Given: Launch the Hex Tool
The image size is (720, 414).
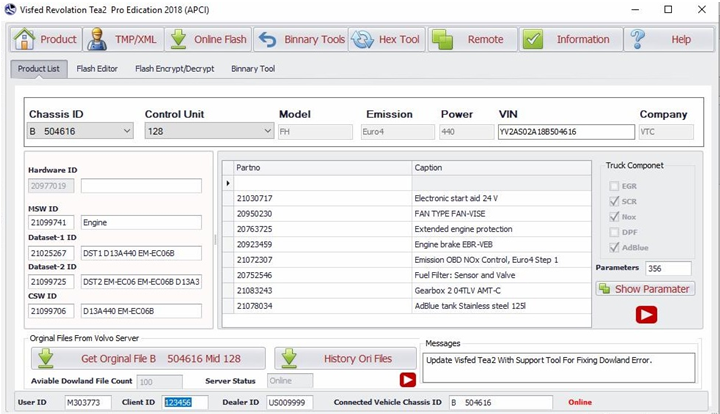Looking at the screenshot, I should pos(387,39).
